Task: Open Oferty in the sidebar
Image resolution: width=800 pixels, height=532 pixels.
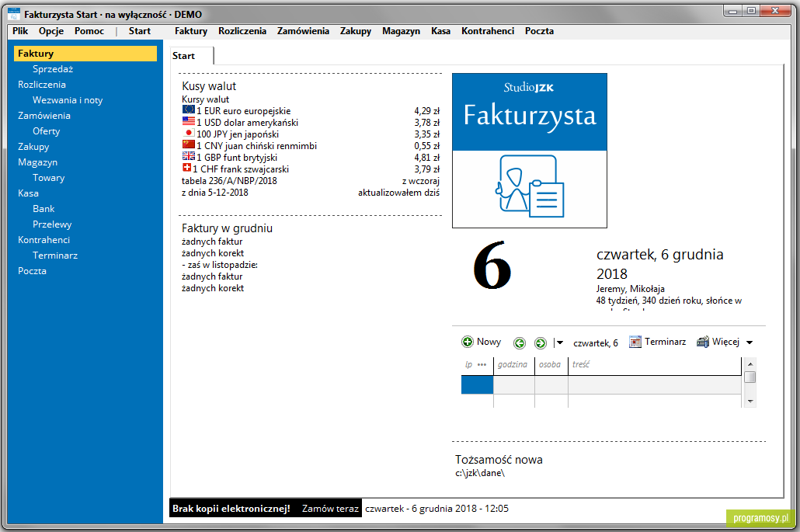Action: pos(47,131)
